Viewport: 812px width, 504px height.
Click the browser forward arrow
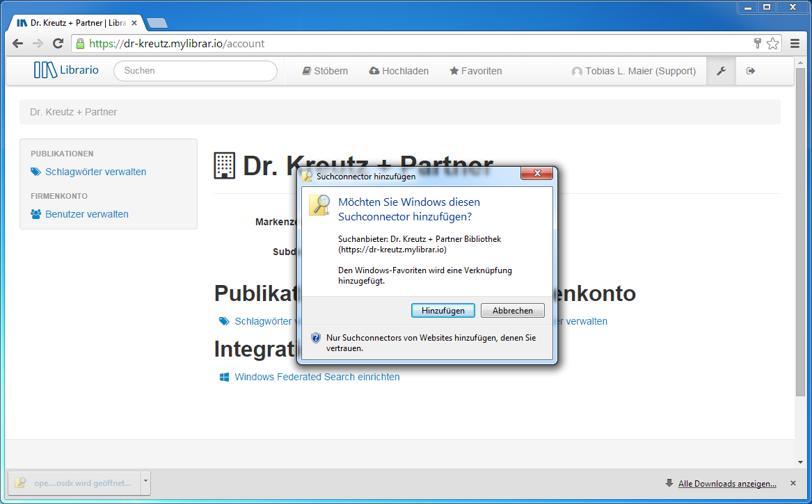click(x=38, y=44)
